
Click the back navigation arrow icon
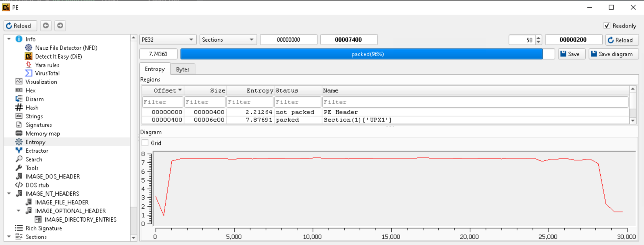[x=46, y=26]
